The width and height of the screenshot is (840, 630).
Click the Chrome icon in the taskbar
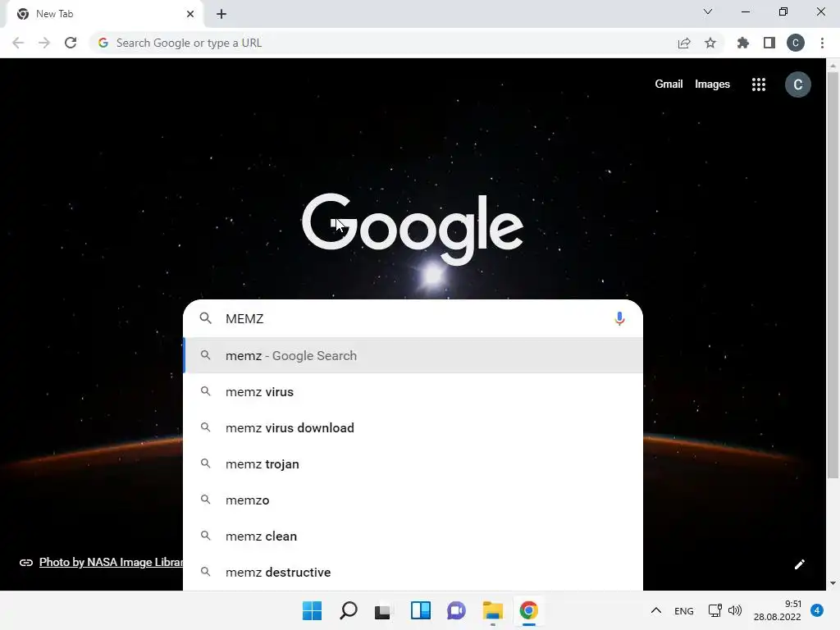click(x=529, y=610)
